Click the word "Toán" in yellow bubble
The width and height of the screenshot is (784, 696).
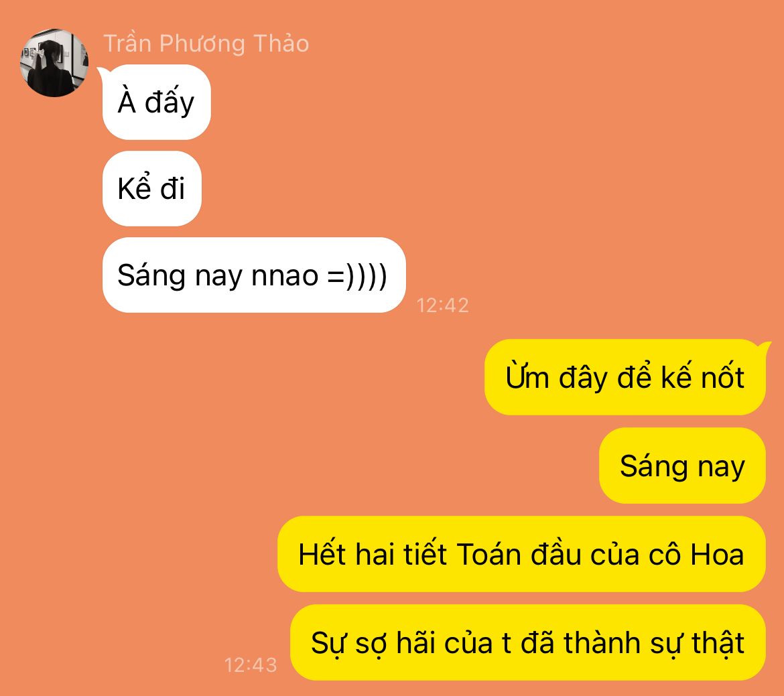pos(489,554)
